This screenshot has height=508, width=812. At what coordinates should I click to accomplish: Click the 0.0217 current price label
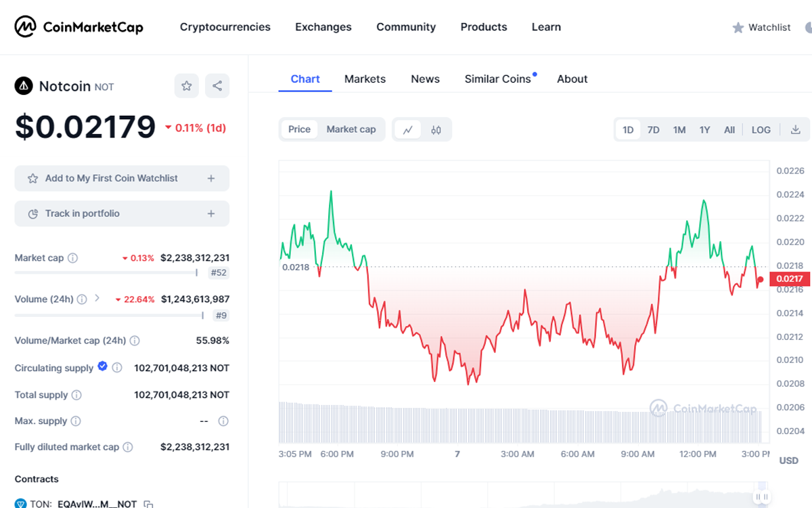click(x=789, y=278)
